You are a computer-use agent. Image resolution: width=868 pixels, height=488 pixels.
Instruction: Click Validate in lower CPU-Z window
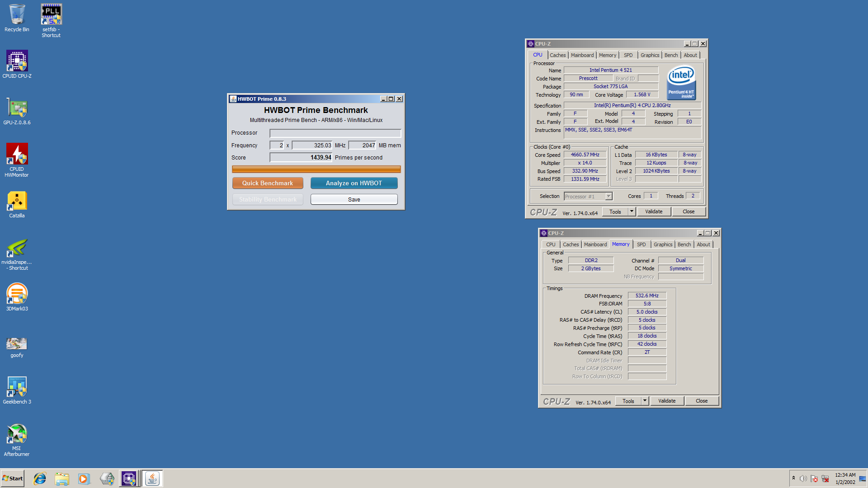[x=666, y=401]
